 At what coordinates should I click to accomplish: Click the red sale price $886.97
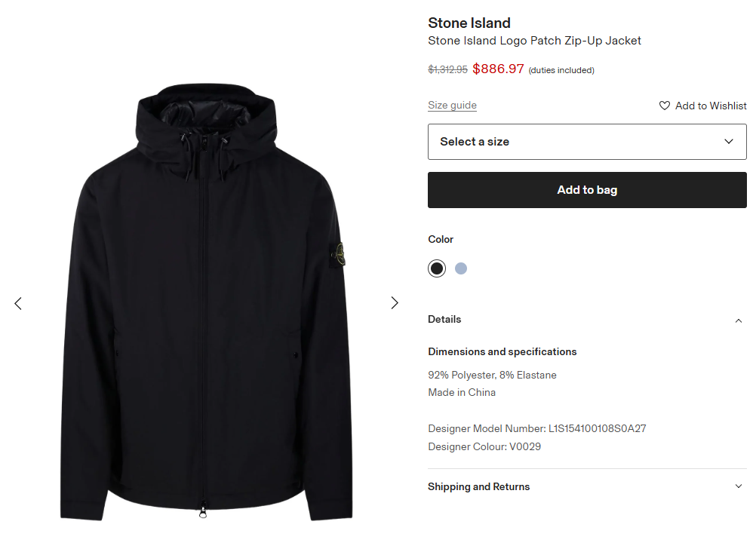pyautogui.click(x=498, y=69)
